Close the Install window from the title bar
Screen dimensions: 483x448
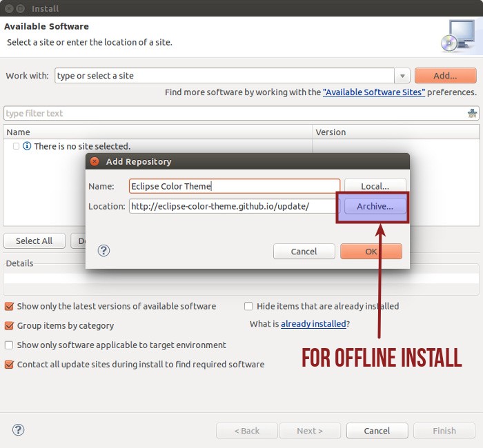pyautogui.click(x=9, y=8)
